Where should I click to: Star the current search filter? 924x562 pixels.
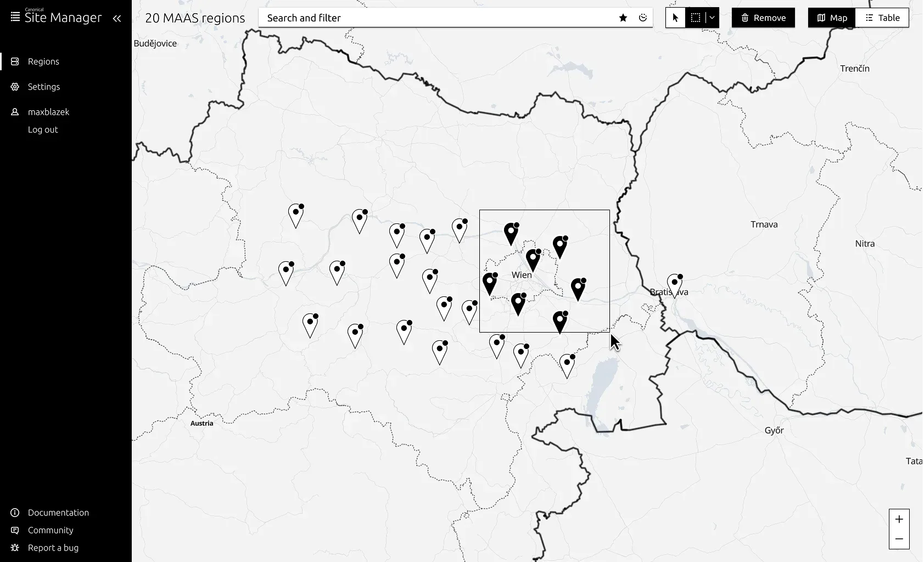(623, 18)
